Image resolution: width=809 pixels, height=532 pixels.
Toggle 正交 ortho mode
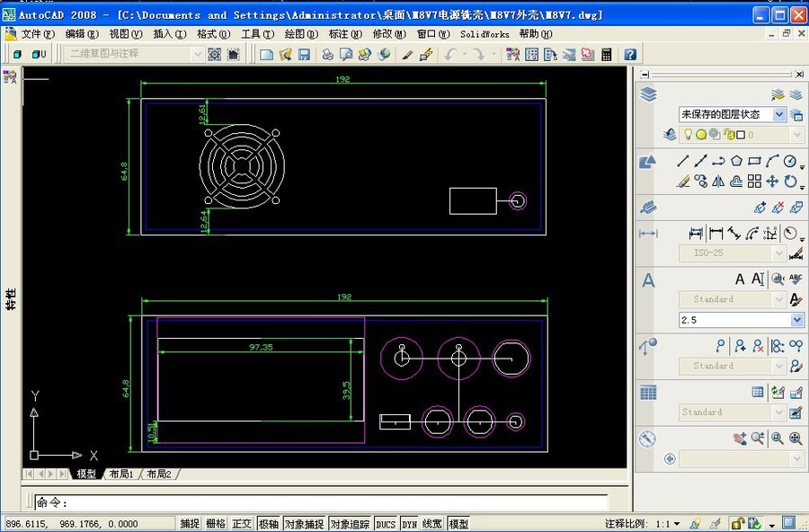[241, 524]
